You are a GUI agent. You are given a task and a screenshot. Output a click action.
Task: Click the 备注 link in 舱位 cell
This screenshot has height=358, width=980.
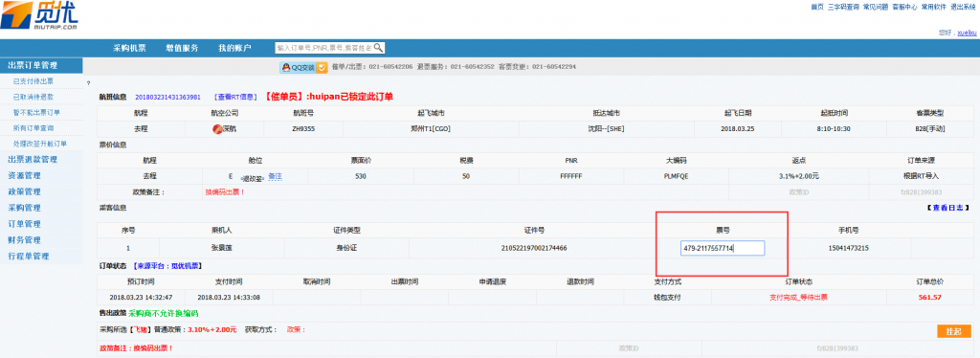tap(275, 176)
